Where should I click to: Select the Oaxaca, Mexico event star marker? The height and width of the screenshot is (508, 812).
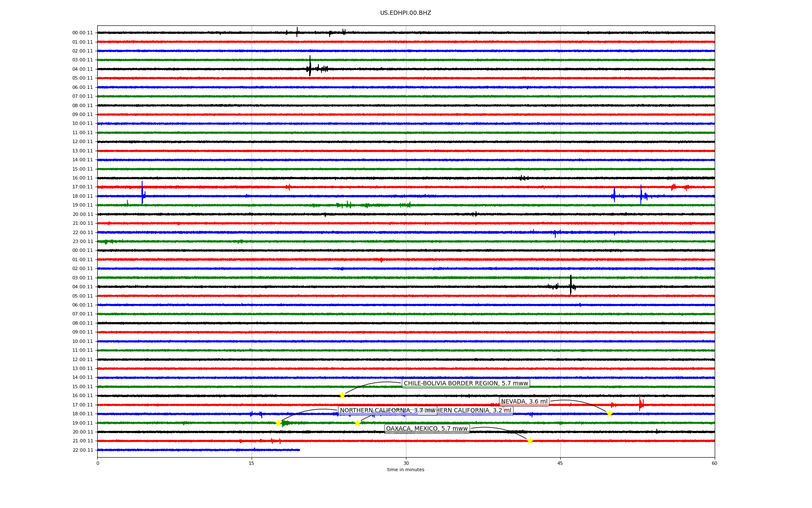(530, 441)
